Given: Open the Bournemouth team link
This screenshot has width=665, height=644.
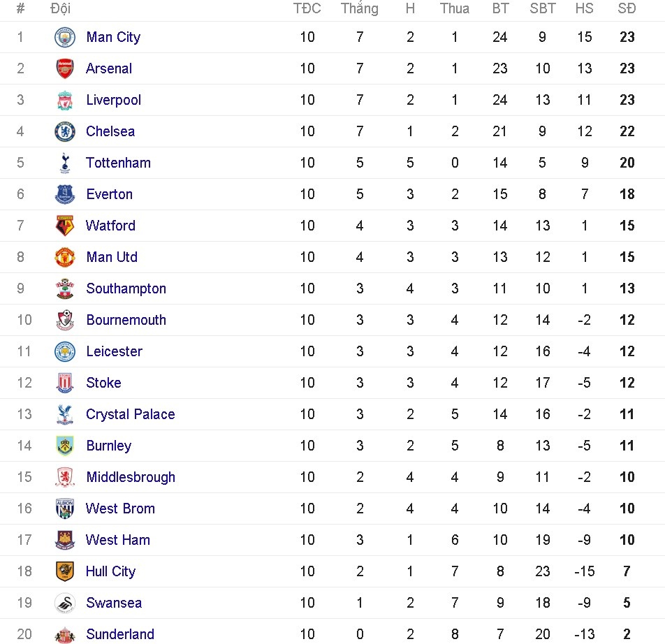Looking at the screenshot, I should click(x=126, y=320).
